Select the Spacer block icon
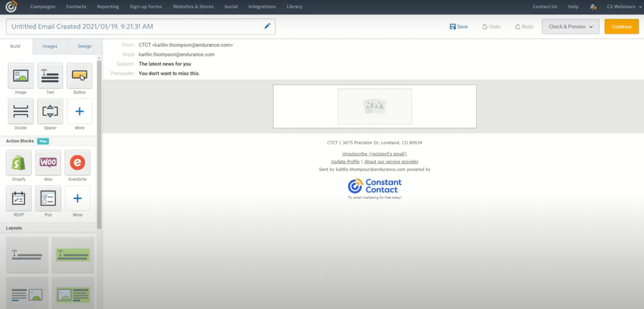Screen dimensions: 644x309 coord(50,111)
